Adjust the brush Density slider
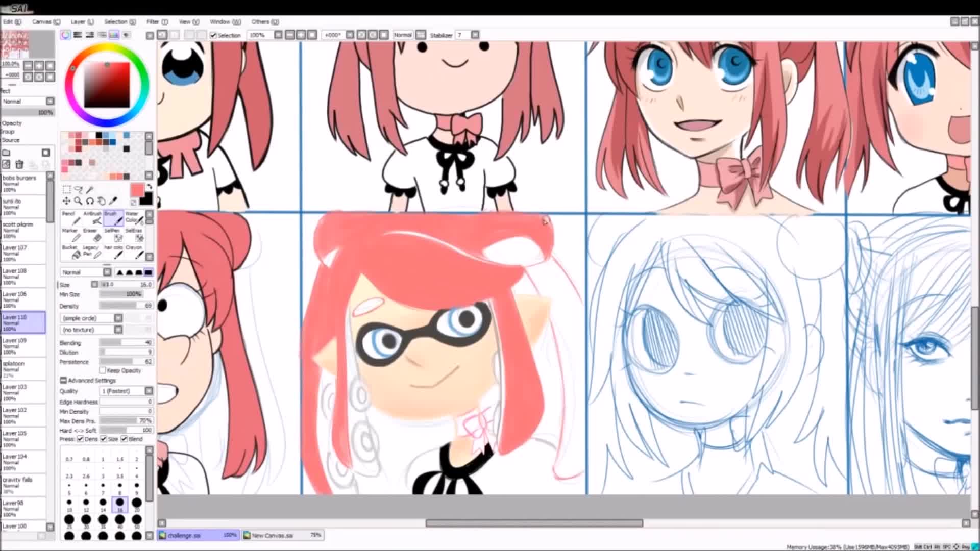The height and width of the screenshot is (551, 980). tap(126, 306)
